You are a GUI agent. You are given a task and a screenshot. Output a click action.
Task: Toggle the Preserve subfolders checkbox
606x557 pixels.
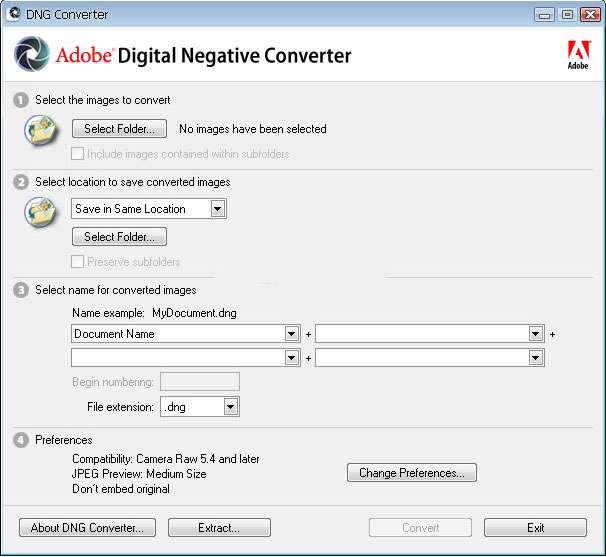(79, 262)
